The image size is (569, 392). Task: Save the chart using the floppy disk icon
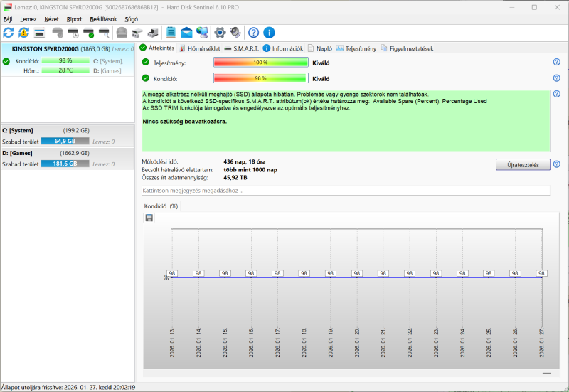pyautogui.click(x=149, y=218)
